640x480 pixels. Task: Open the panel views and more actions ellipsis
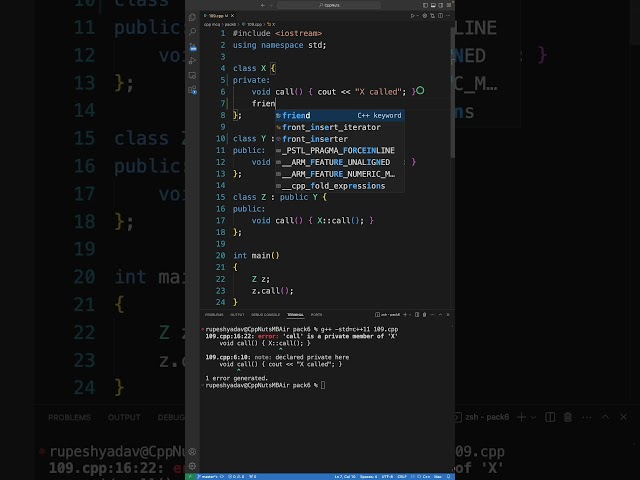[432, 315]
